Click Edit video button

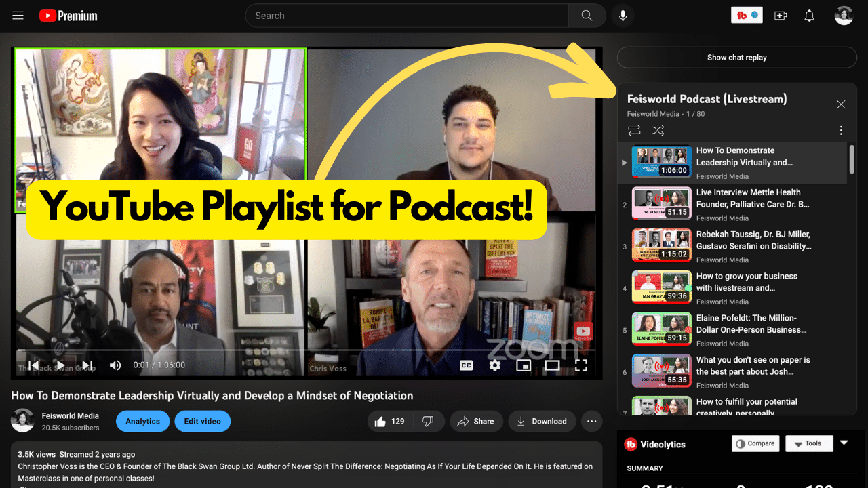pos(203,421)
